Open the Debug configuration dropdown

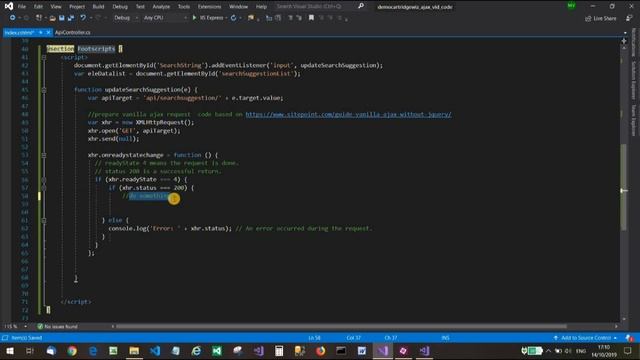tap(126, 18)
